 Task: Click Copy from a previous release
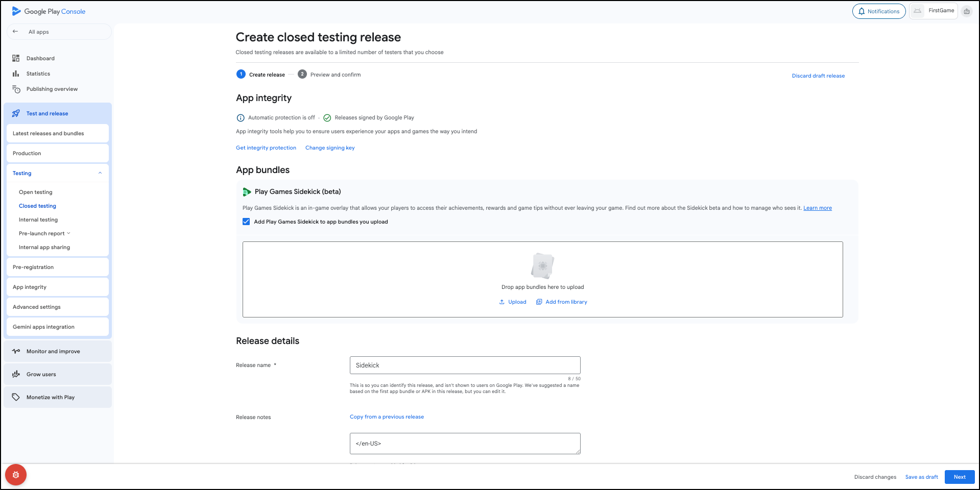coord(387,416)
